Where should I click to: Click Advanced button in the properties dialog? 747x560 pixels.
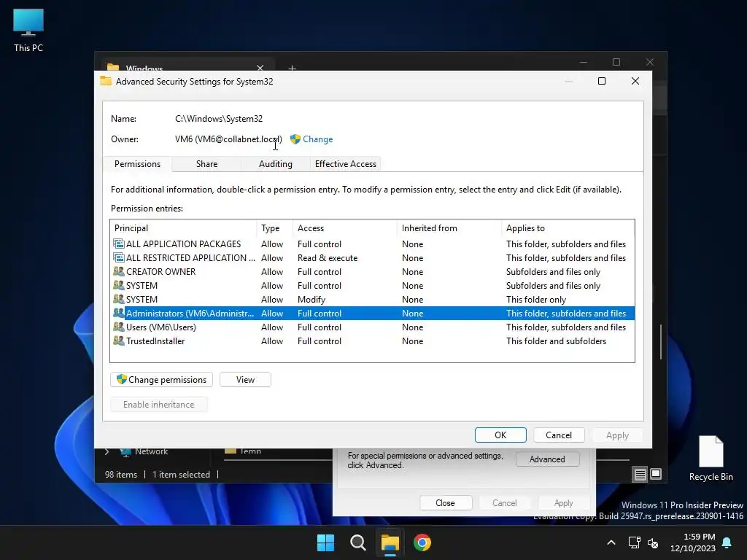pos(547,459)
